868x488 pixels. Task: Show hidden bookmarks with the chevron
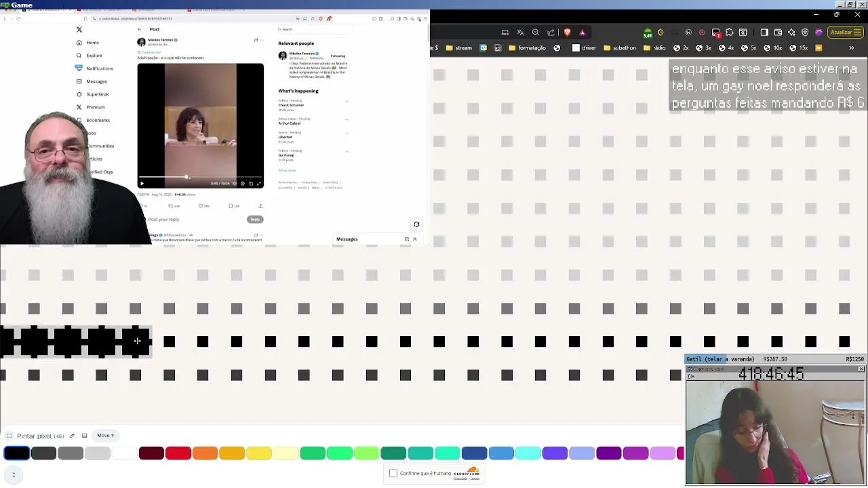[x=852, y=48]
